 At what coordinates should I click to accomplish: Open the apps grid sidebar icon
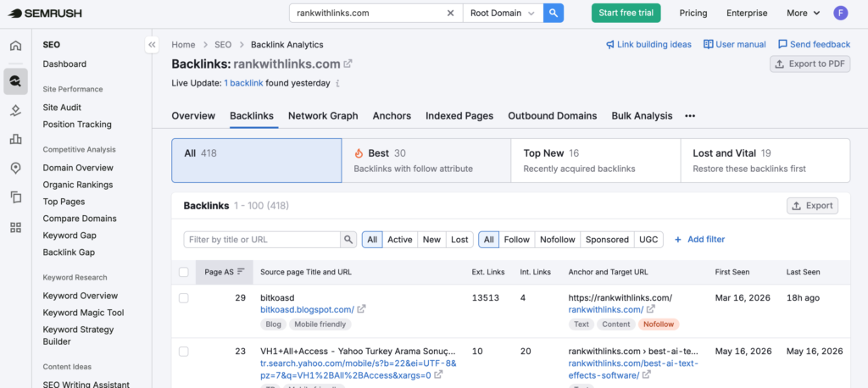15,227
